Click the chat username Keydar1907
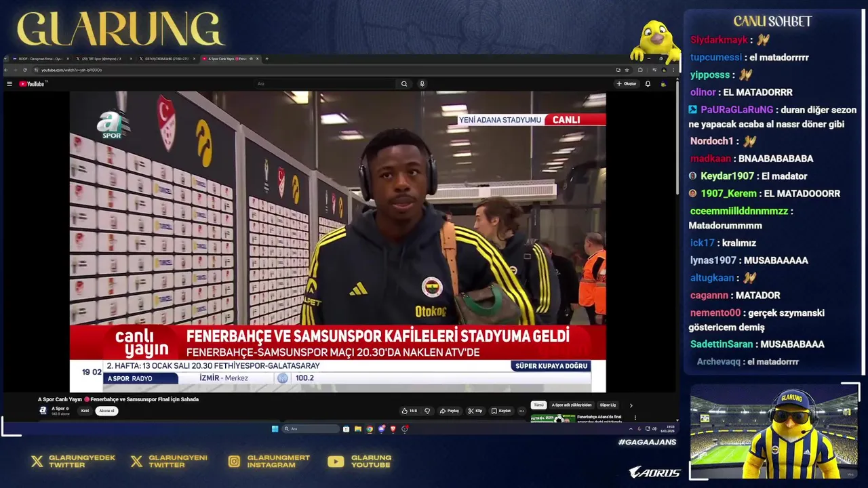The width and height of the screenshot is (868, 488). [x=727, y=176]
